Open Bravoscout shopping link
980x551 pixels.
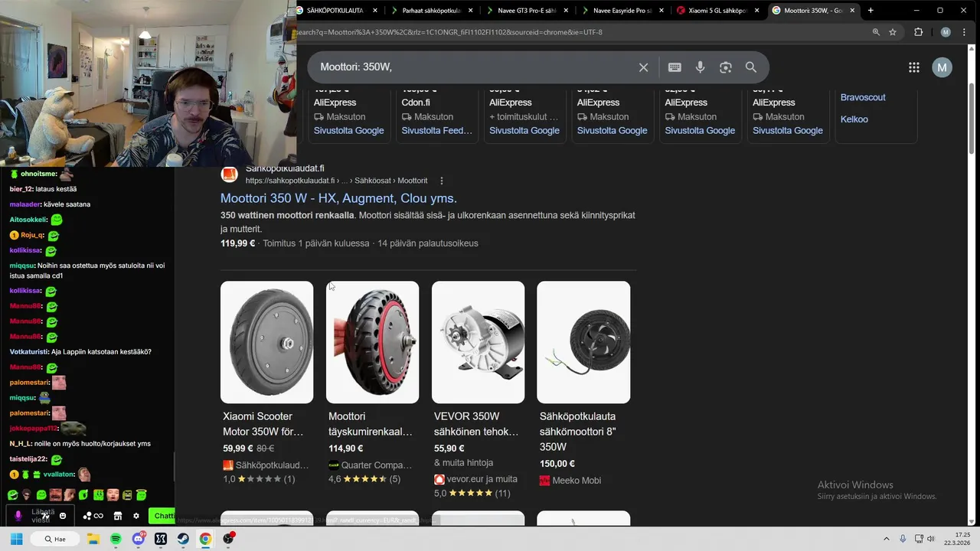(x=863, y=97)
